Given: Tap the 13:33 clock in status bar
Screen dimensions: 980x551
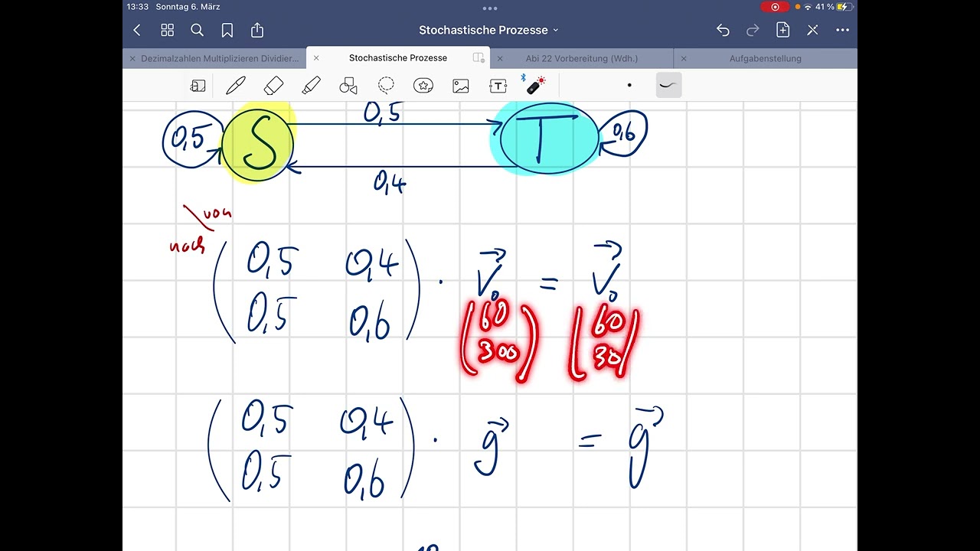Looking at the screenshot, I should pos(138,7).
